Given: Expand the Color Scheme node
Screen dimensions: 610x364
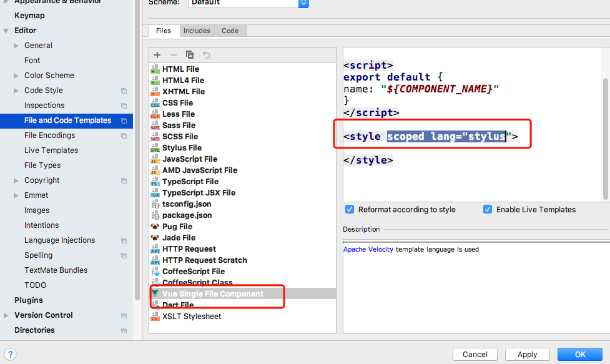Looking at the screenshot, I should coord(16,76).
